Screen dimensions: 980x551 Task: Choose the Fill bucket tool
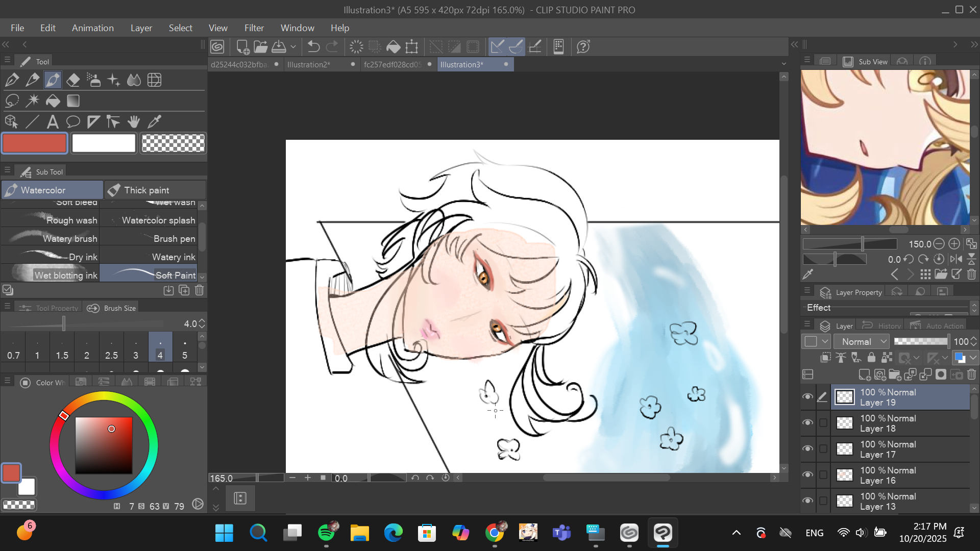click(53, 101)
